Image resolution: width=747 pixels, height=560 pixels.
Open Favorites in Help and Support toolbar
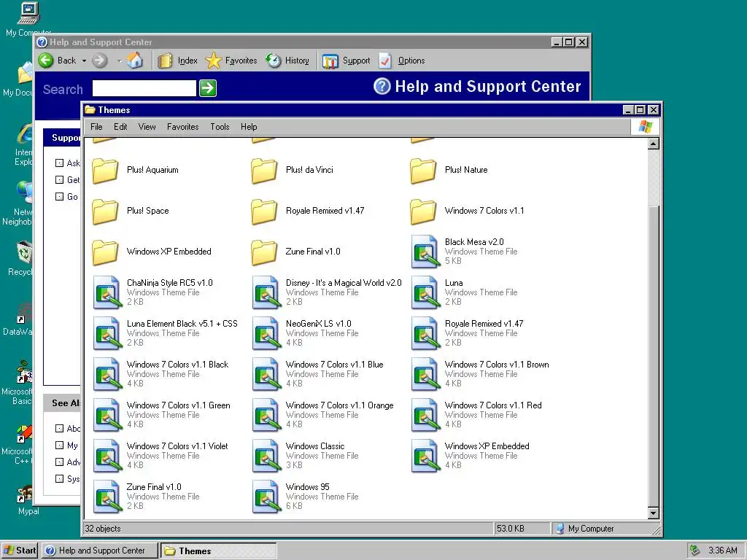(x=231, y=61)
